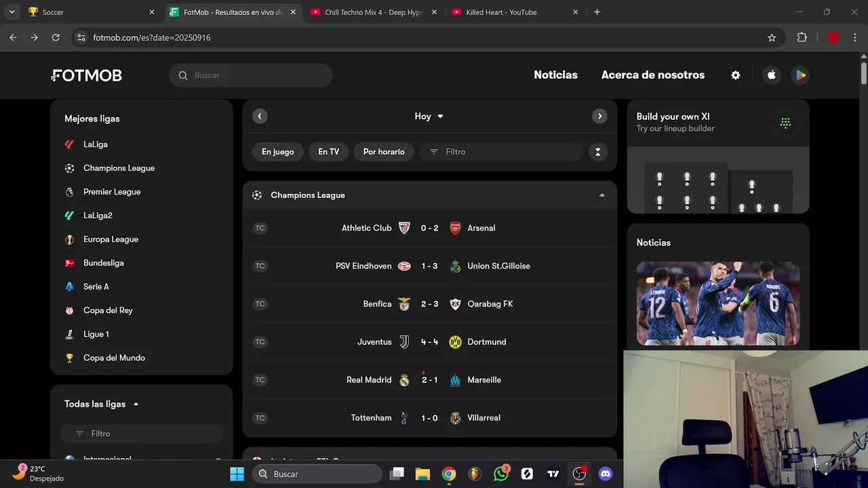This screenshot has height=488, width=868.
Task: Open Ligue 1 from sidebar
Action: click(96, 334)
